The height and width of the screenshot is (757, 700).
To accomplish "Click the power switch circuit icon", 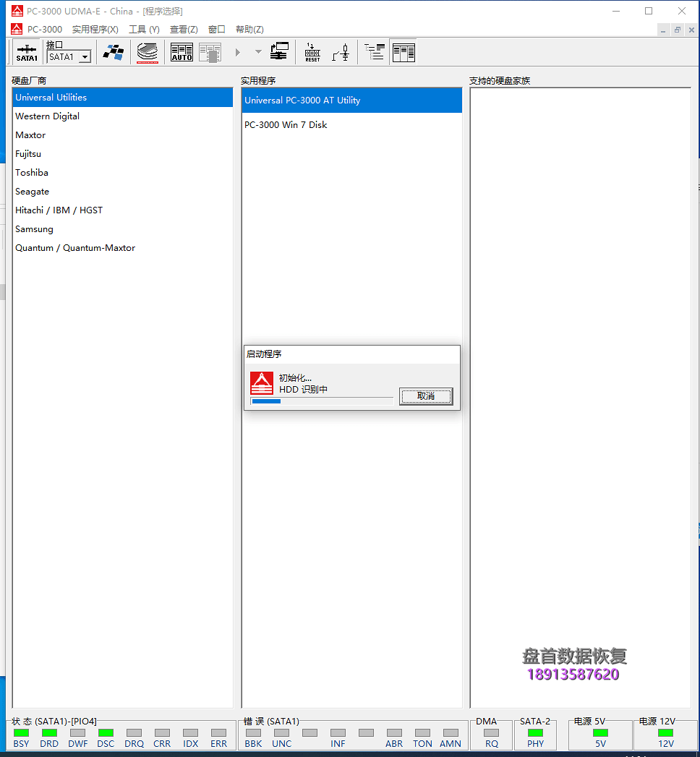I will click(341, 52).
